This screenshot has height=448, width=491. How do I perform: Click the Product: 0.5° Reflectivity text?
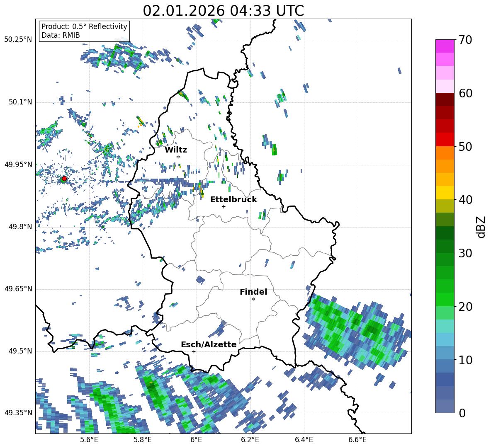pyautogui.click(x=84, y=26)
